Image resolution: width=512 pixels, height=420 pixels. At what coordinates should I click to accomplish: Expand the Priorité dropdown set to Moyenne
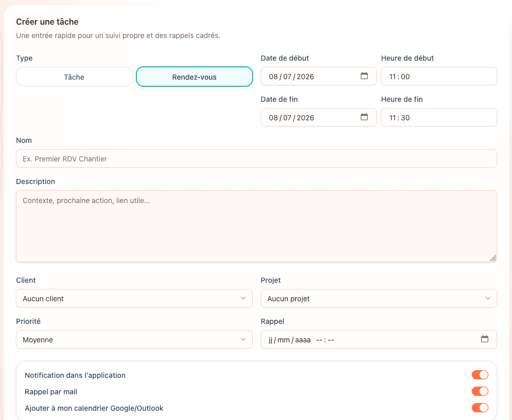click(x=134, y=339)
